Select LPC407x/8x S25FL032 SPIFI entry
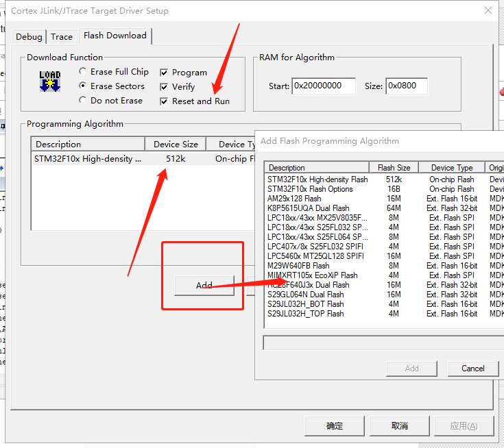The width and height of the screenshot is (504, 448). [384, 247]
